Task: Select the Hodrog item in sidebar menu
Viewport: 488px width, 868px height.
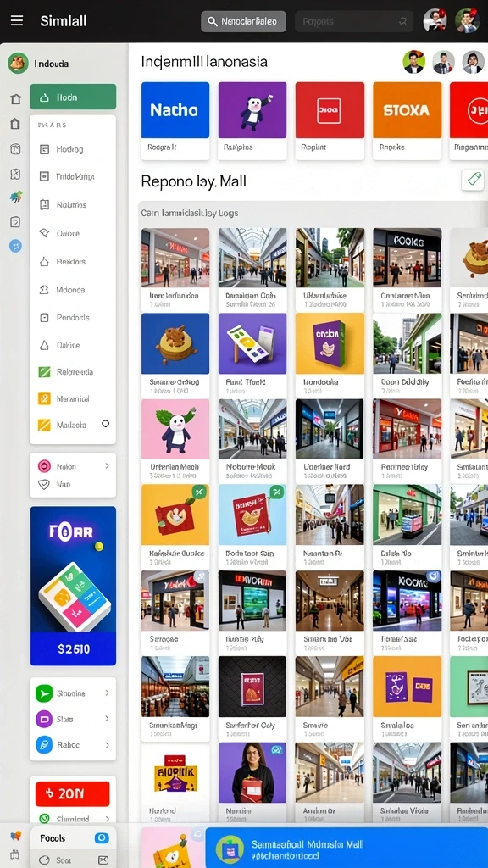Action: [73, 149]
